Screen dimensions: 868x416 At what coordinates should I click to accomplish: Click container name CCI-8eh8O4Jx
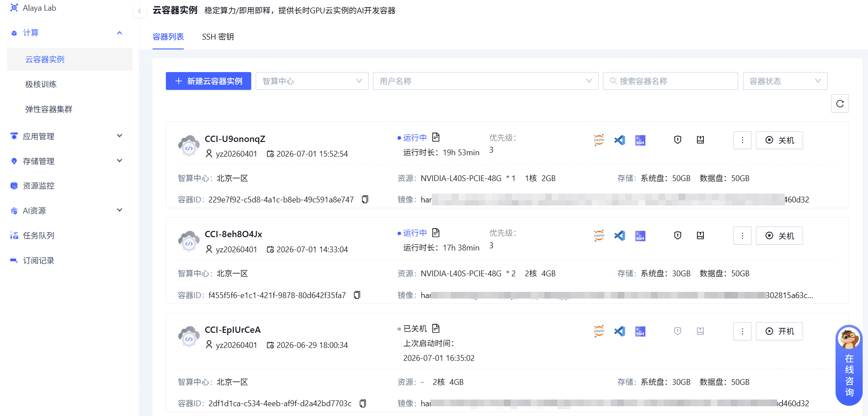[x=233, y=234]
